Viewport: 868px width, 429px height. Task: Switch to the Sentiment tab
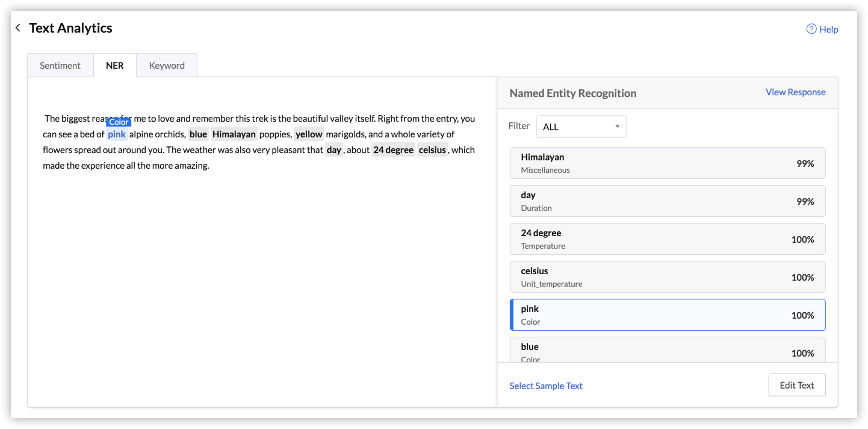[60, 65]
